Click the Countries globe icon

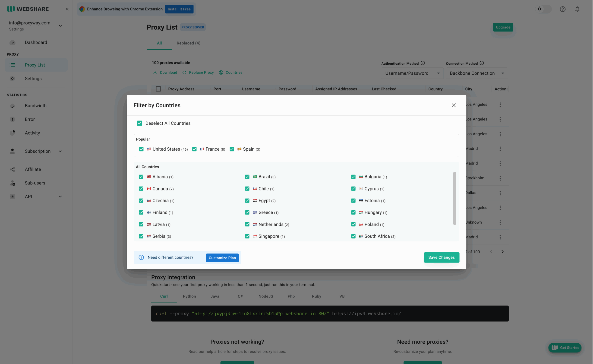(x=221, y=73)
